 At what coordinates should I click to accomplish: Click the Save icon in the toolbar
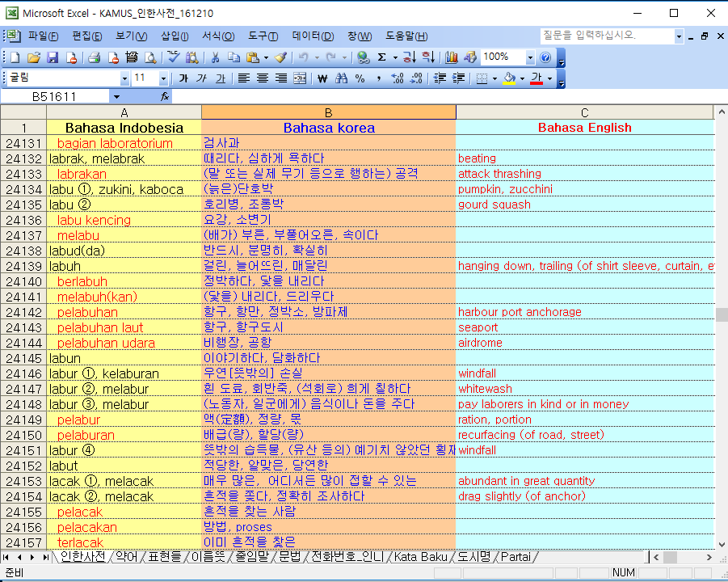click(x=53, y=57)
